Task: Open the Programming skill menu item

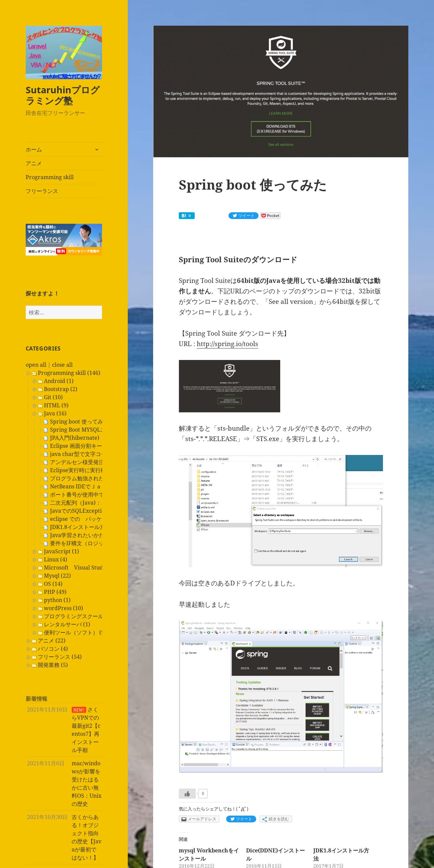Action: pyautogui.click(x=50, y=177)
